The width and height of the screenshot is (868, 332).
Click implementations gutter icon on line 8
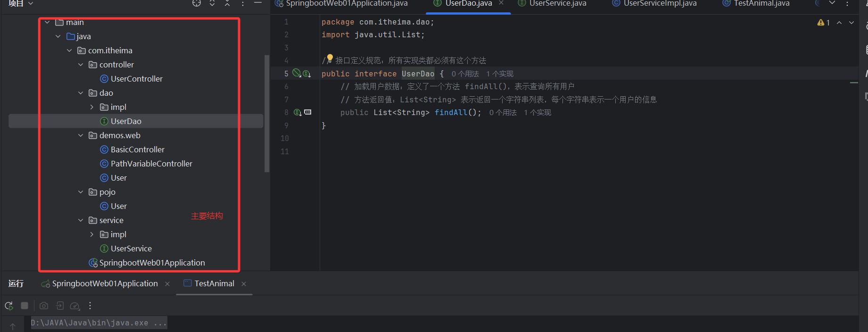[x=298, y=112]
